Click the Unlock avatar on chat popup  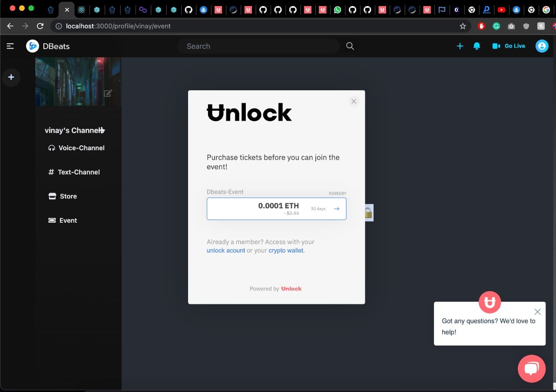[x=490, y=302]
